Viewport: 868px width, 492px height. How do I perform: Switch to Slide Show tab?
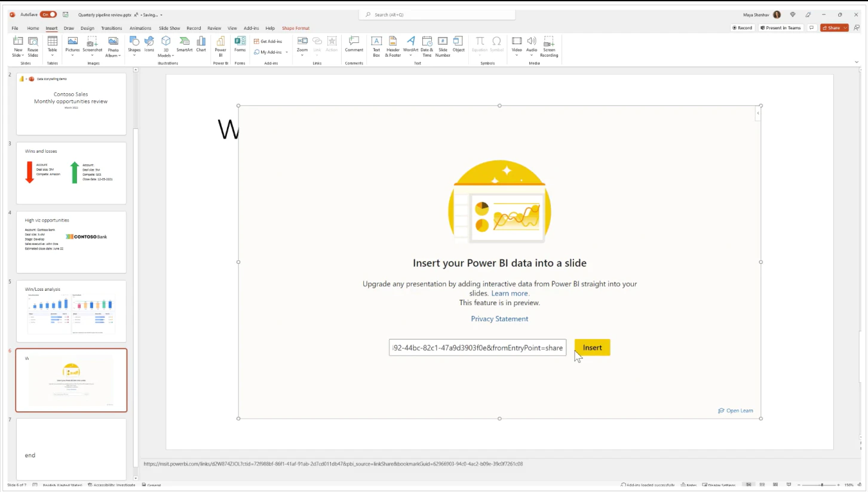point(170,28)
